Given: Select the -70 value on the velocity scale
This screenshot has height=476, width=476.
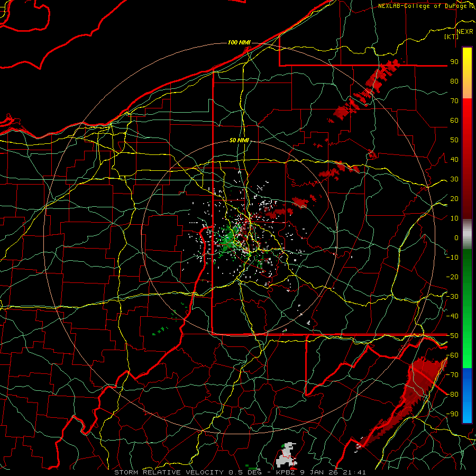Looking at the screenshot, I should point(452,375).
